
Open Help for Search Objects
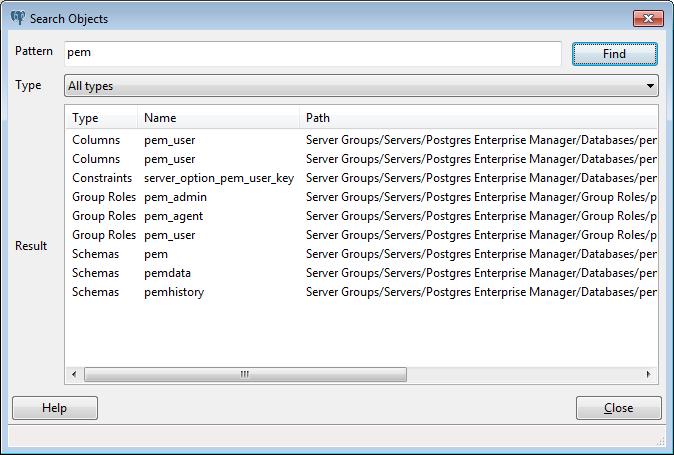[54, 408]
